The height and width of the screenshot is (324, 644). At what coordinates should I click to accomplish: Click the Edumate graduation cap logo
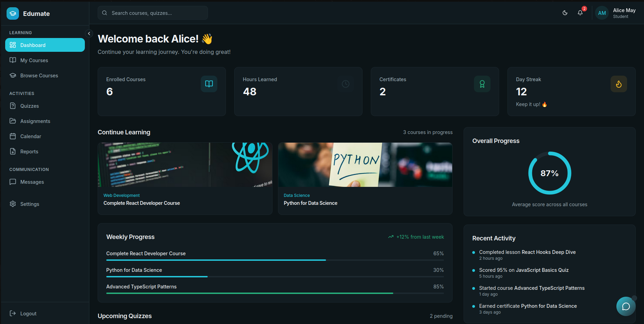coord(13,13)
